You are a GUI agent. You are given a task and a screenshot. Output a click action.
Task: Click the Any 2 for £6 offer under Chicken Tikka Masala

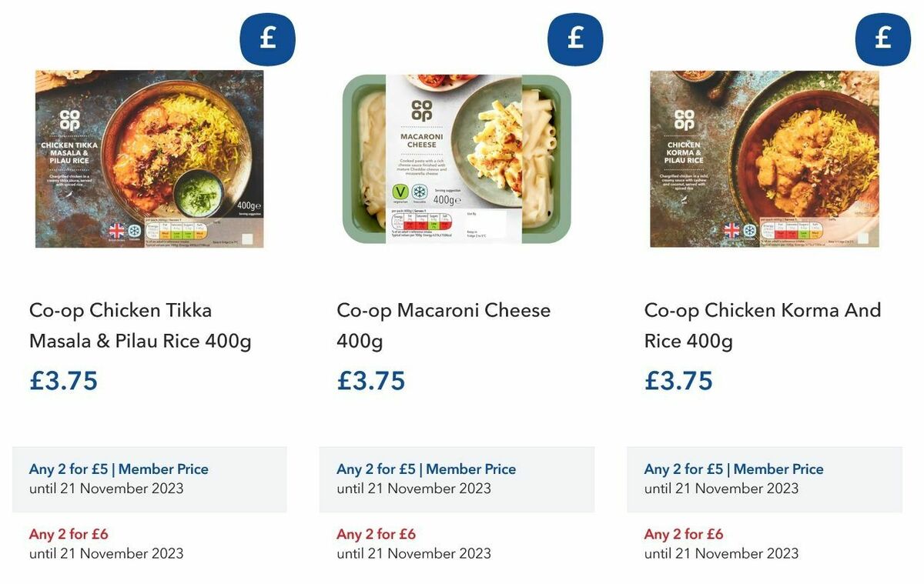(x=150, y=543)
